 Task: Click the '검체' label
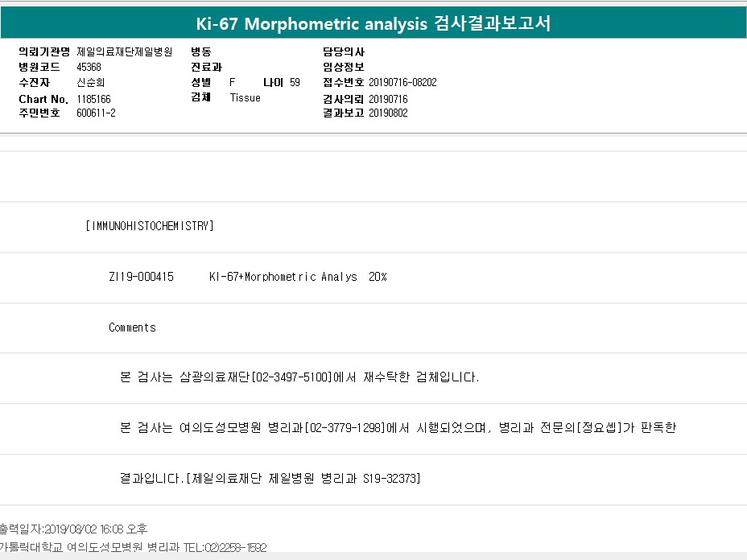[x=201, y=97]
